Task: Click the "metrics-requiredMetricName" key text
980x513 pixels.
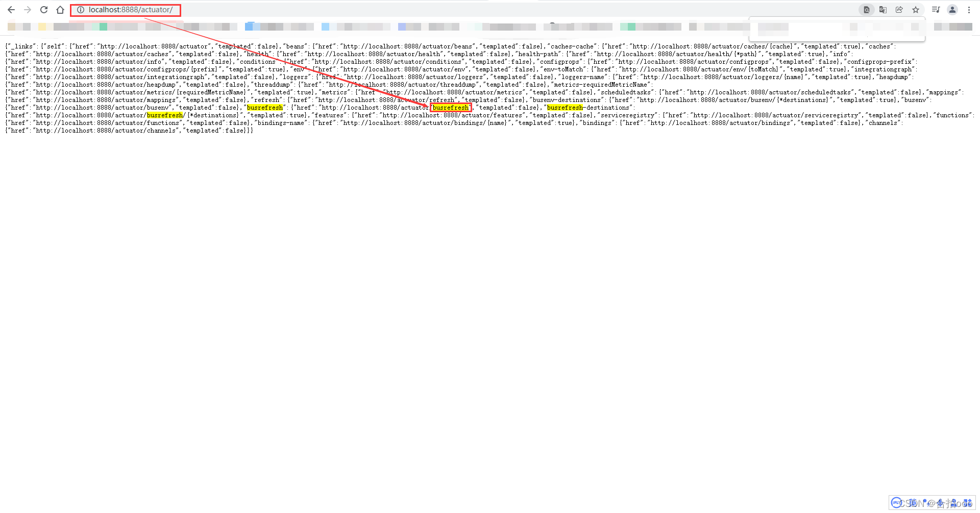Action: 601,85
